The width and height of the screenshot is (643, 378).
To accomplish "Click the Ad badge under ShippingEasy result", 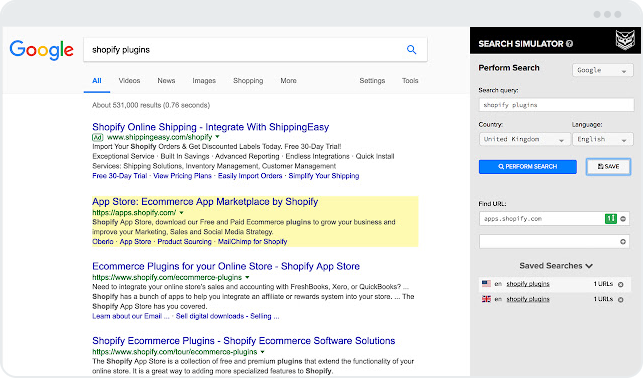I will tap(98, 137).
